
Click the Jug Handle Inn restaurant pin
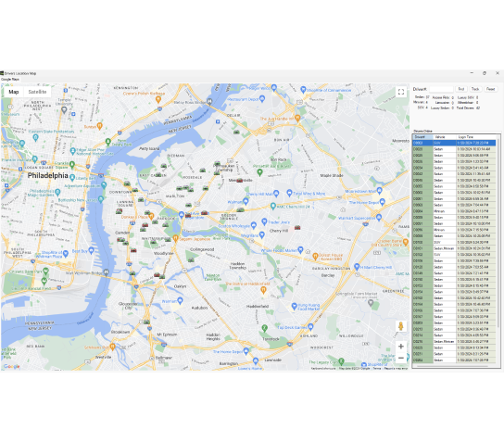(297, 119)
